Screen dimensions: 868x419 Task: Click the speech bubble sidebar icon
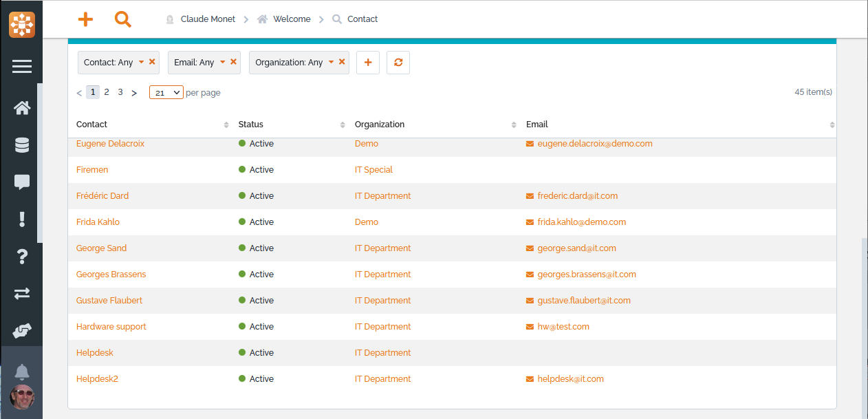pyautogui.click(x=22, y=182)
